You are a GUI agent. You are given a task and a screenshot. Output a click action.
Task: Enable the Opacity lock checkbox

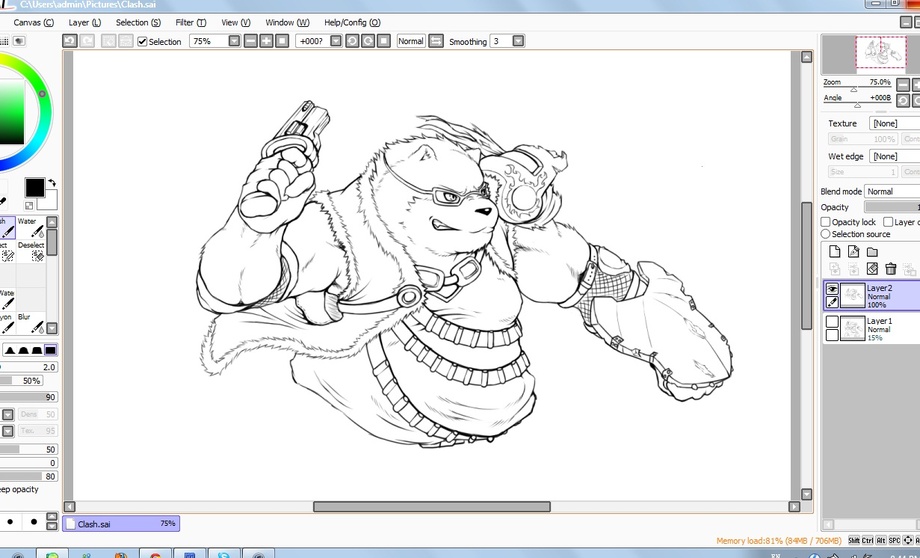click(826, 222)
